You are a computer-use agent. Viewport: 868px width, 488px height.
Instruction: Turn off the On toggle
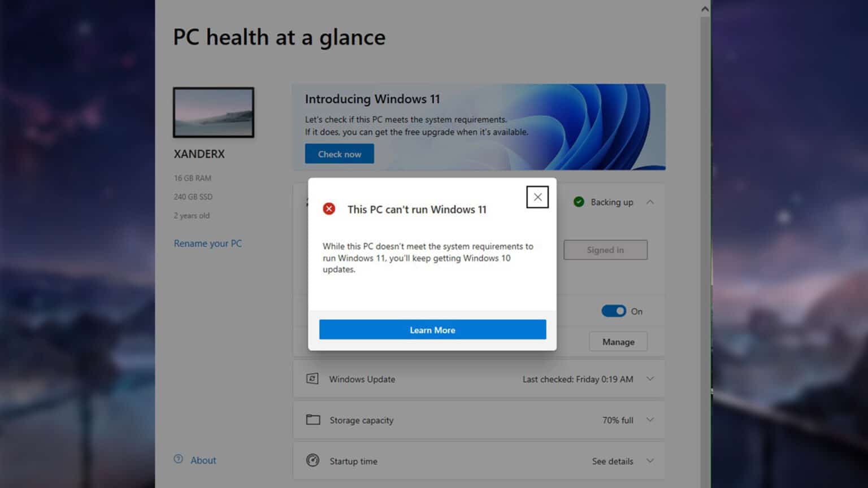(x=613, y=311)
